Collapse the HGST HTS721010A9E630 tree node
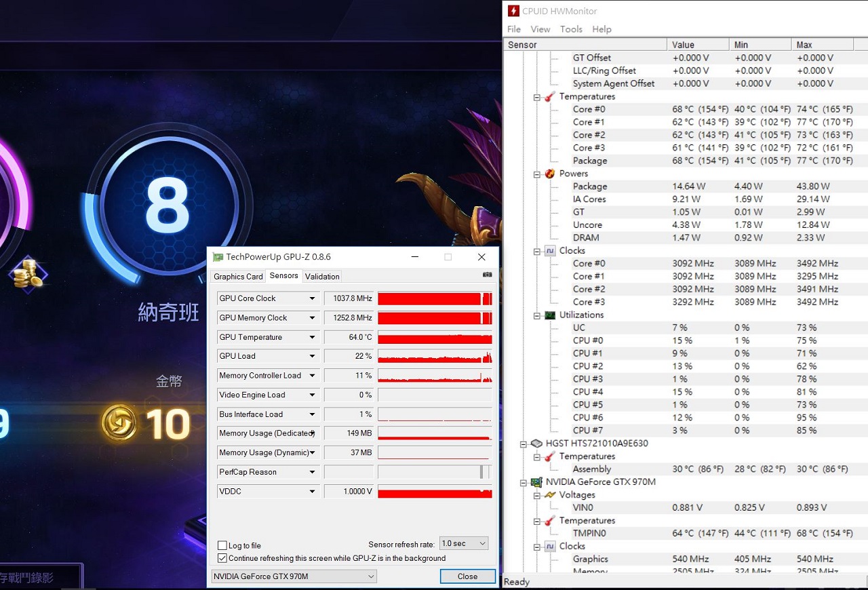 [x=523, y=444]
